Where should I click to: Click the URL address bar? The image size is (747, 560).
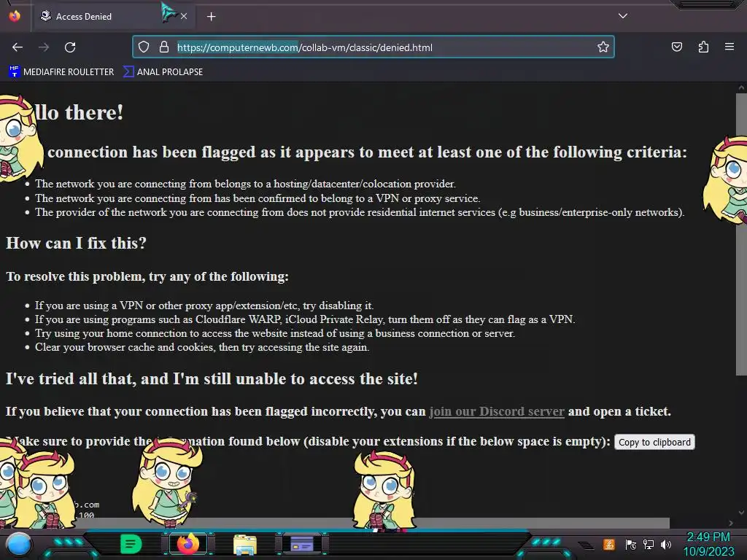pyautogui.click(x=373, y=47)
